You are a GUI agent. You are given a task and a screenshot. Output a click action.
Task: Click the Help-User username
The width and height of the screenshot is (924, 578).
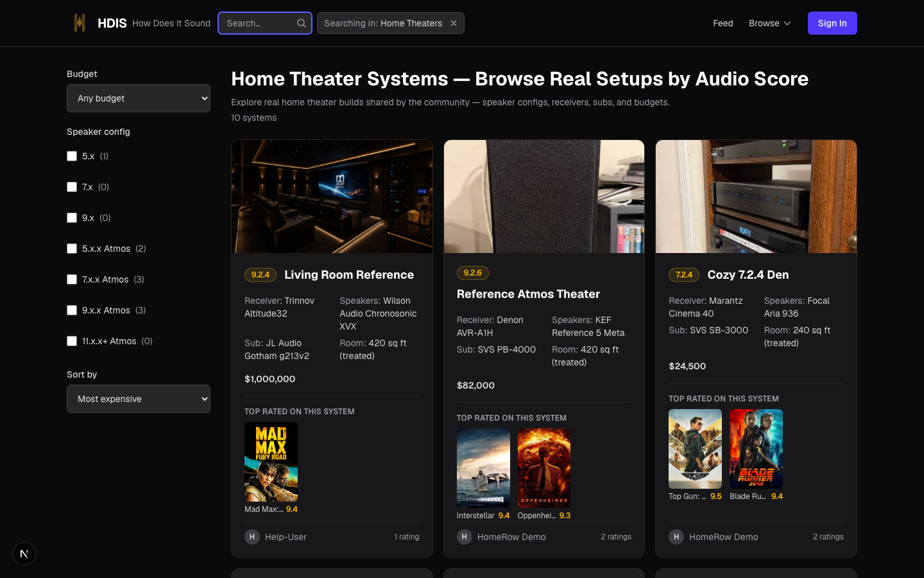coord(286,537)
